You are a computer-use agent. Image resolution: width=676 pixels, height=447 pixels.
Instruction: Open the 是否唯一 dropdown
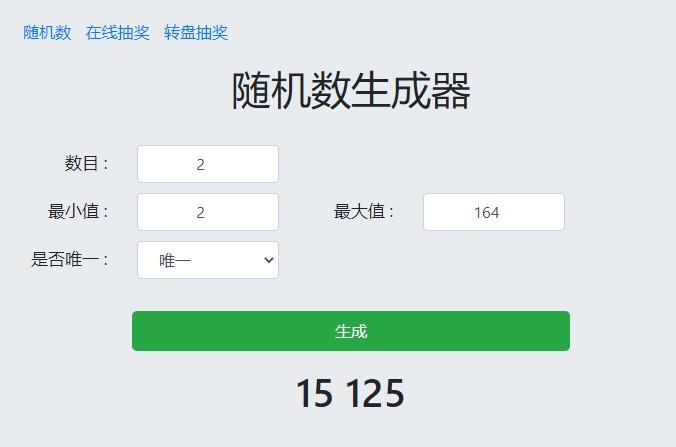(x=208, y=260)
